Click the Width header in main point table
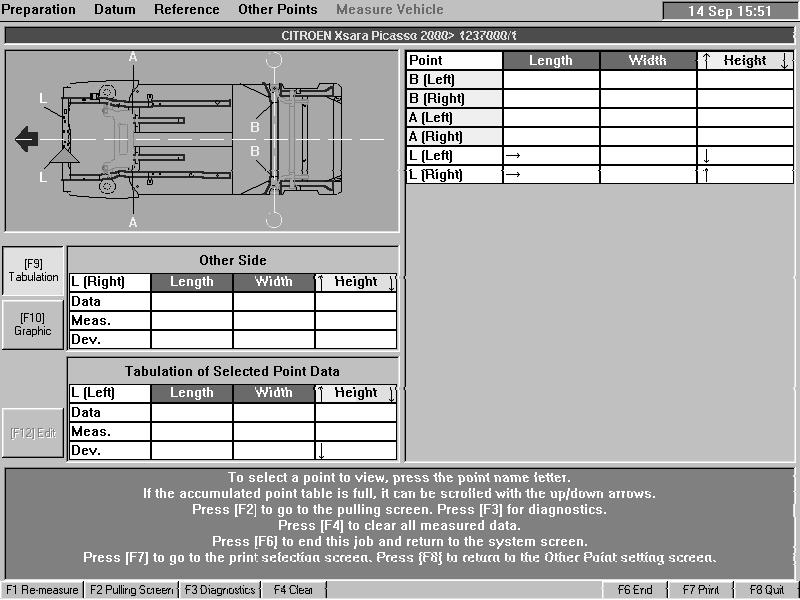The image size is (800, 600). tap(648, 60)
